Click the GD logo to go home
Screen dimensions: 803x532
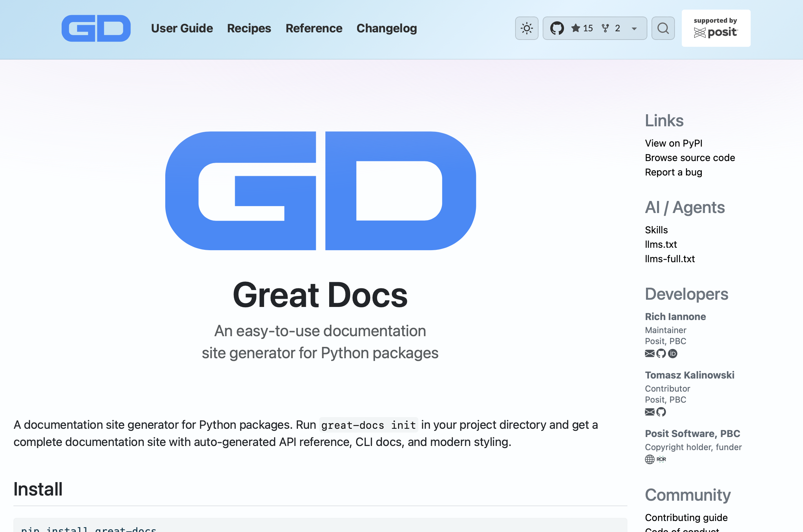click(x=96, y=28)
